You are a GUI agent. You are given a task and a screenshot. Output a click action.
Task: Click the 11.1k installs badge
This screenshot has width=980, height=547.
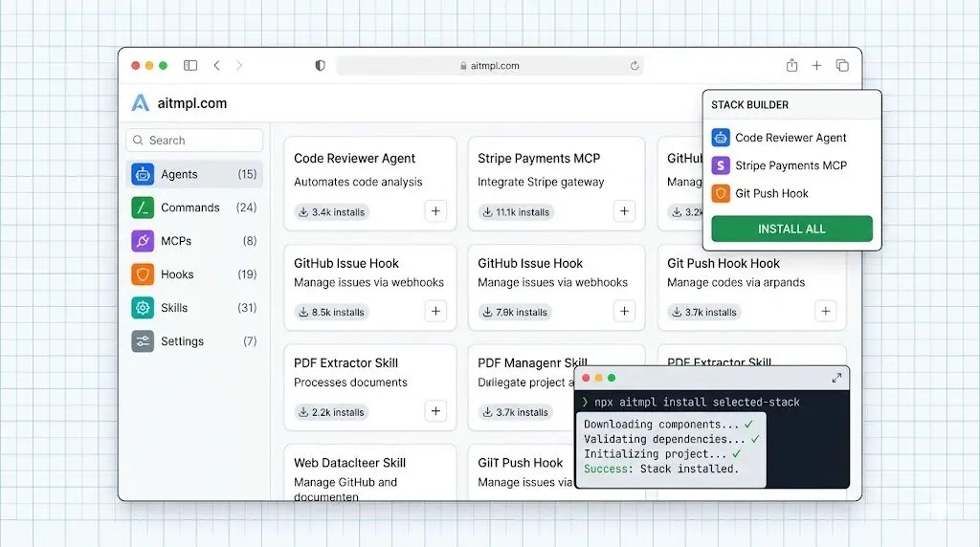click(516, 212)
